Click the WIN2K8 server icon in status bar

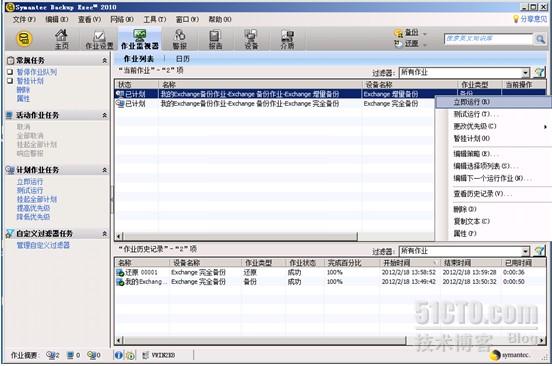click(x=145, y=355)
